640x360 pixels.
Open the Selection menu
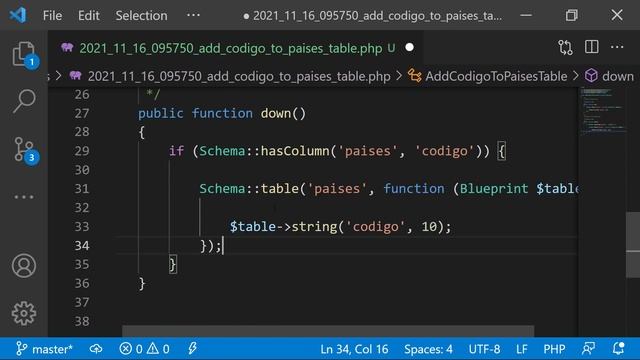click(x=141, y=16)
